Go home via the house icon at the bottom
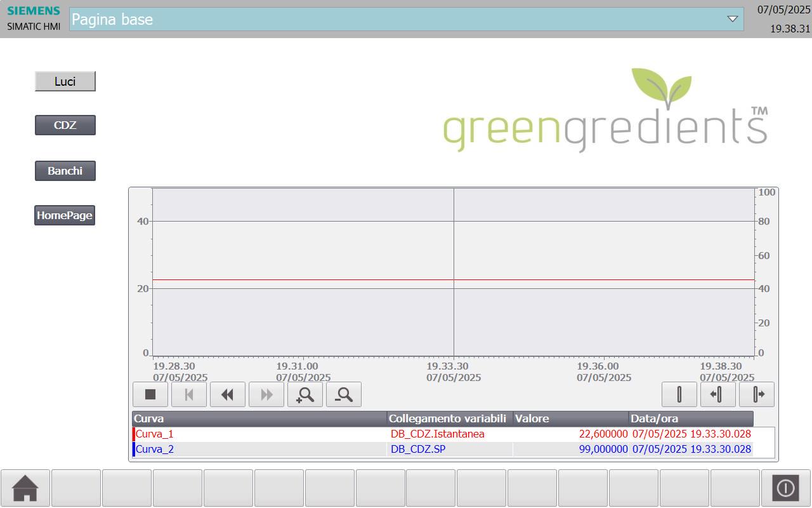Image resolution: width=812 pixels, height=508 pixels. (x=25, y=488)
